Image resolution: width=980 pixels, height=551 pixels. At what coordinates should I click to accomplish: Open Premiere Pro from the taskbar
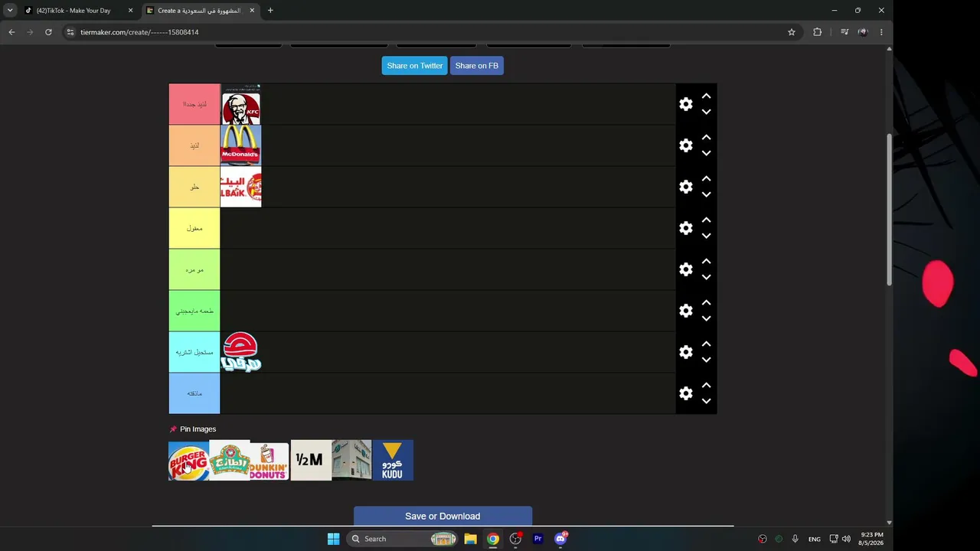[537, 539]
